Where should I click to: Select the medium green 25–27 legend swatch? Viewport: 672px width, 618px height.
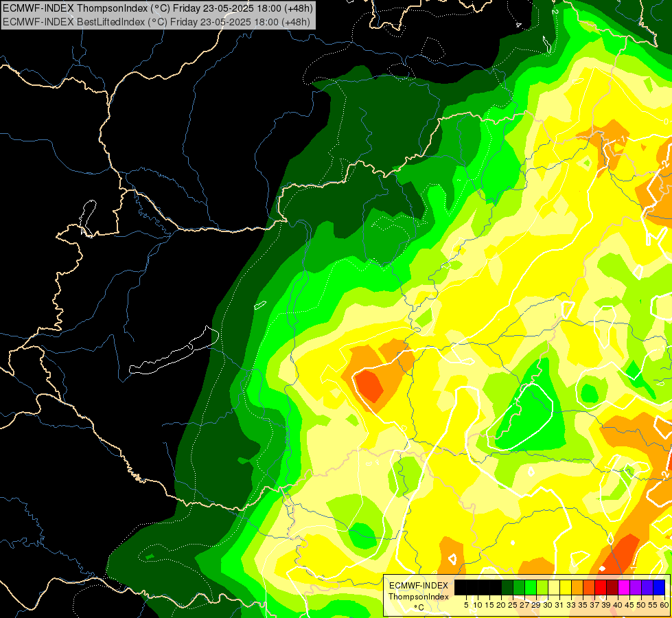[519, 587]
